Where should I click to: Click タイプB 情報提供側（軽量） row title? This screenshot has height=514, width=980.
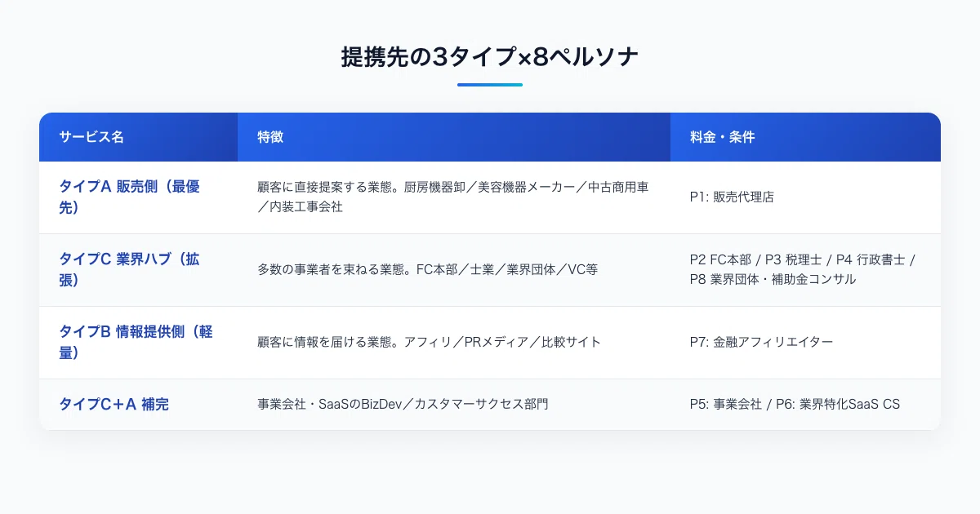tap(136, 342)
